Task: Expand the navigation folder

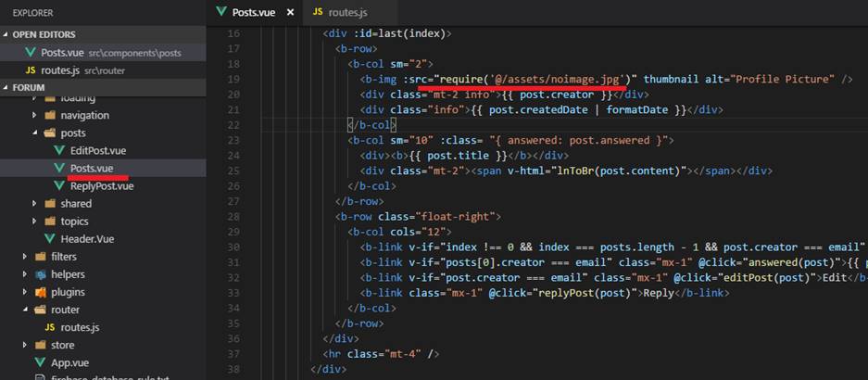Action: coord(84,115)
